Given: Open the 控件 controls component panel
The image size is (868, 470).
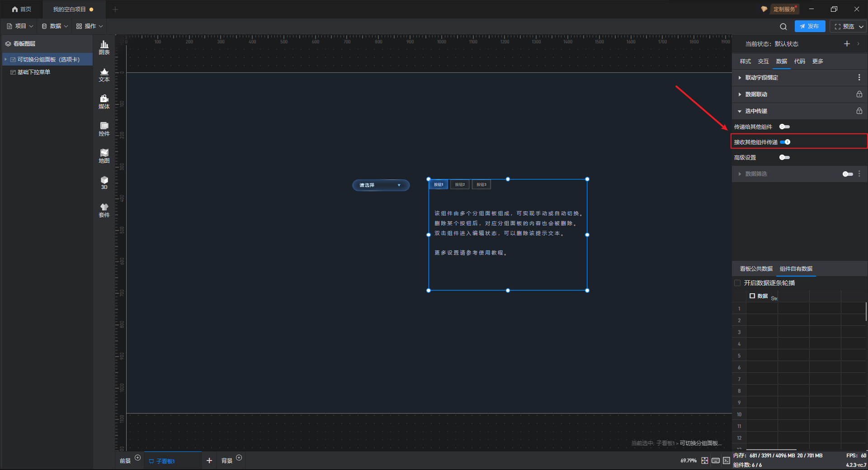Looking at the screenshot, I should tap(104, 129).
